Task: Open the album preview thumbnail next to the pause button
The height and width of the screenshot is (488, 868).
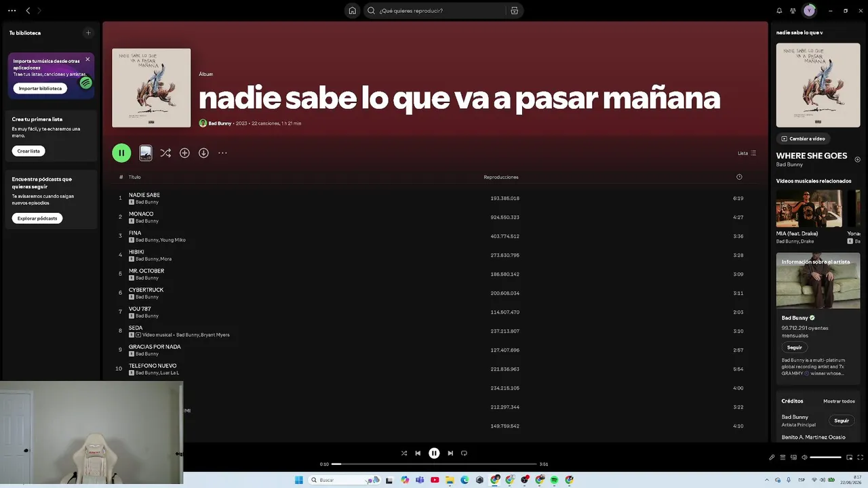Action: (x=145, y=153)
